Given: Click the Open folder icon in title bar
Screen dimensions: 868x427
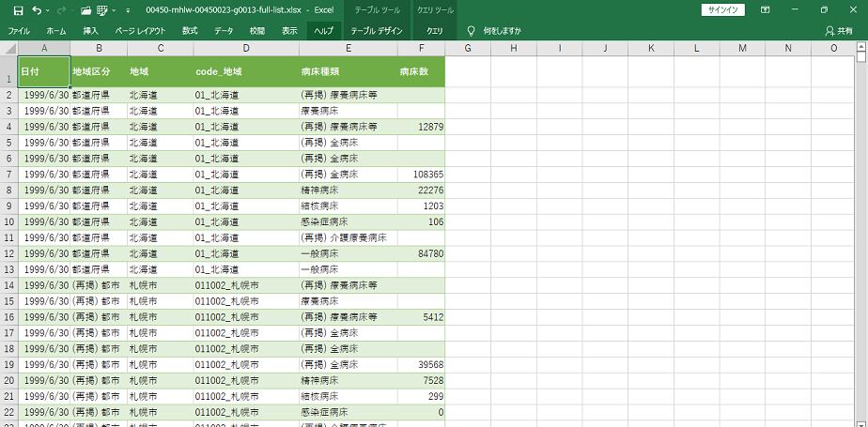Looking at the screenshot, I should (86, 10).
